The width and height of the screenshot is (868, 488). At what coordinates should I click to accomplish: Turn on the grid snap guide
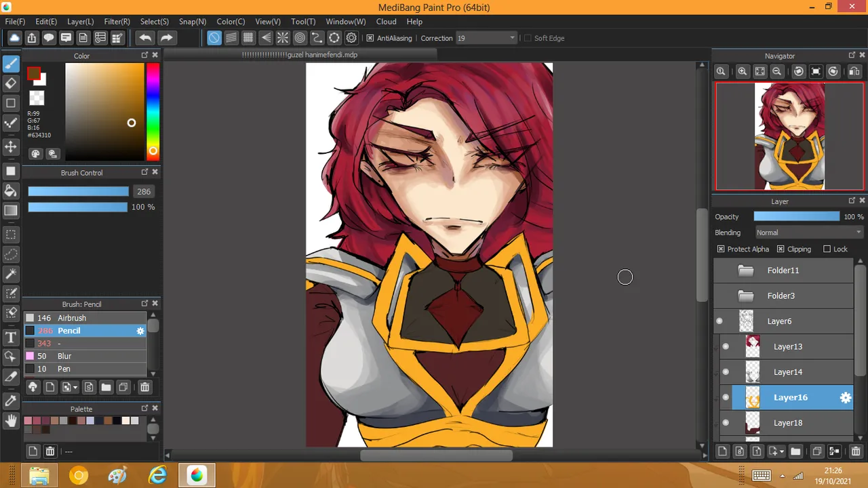tap(248, 38)
